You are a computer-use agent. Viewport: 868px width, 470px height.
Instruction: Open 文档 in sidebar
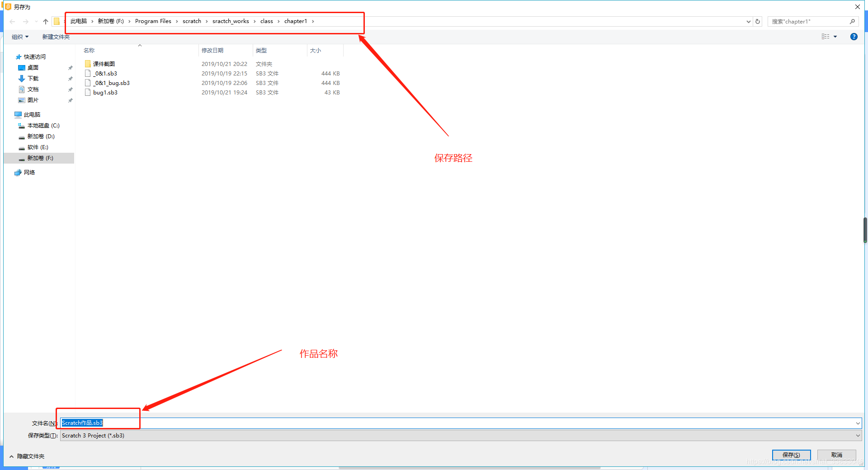click(33, 89)
